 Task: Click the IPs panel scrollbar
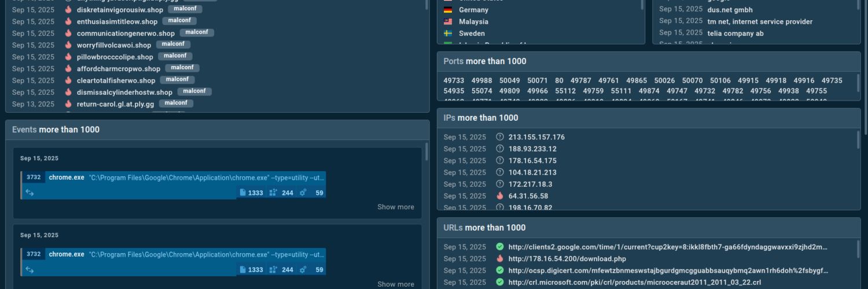[858, 150]
